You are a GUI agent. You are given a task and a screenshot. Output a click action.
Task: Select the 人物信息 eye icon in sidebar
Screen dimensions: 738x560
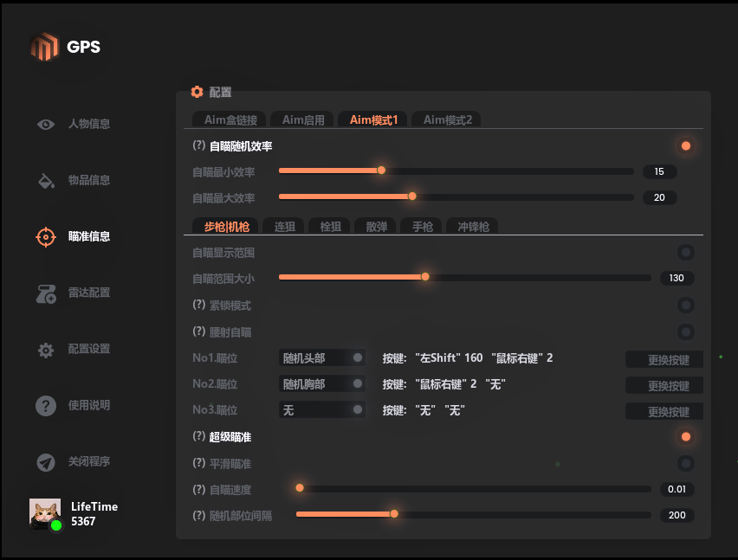click(x=45, y=124)
